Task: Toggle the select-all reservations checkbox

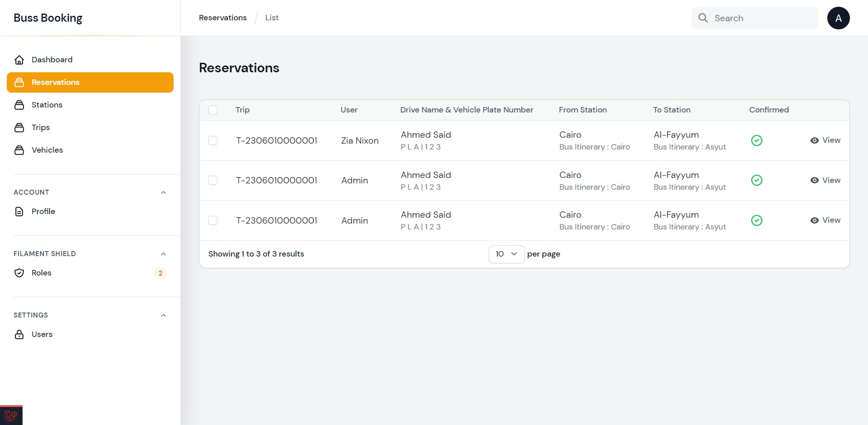Action: 213,110
